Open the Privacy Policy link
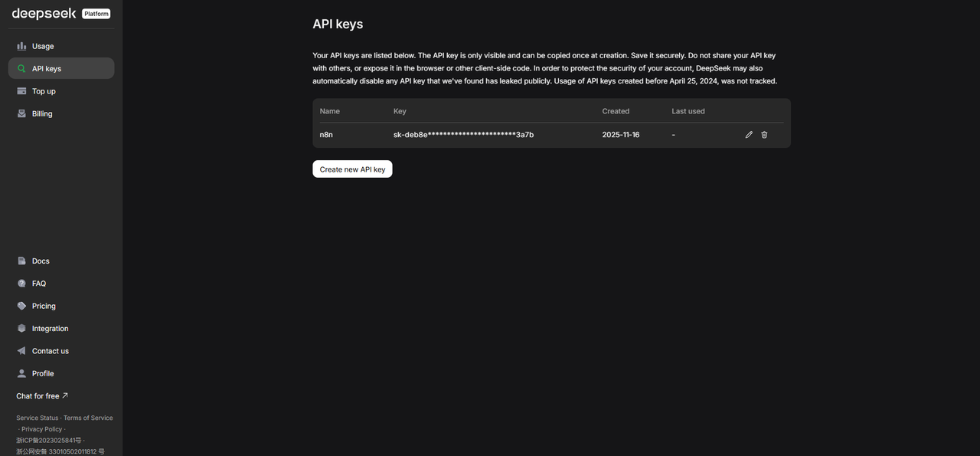The image size is (980, 456). point(41,429)
